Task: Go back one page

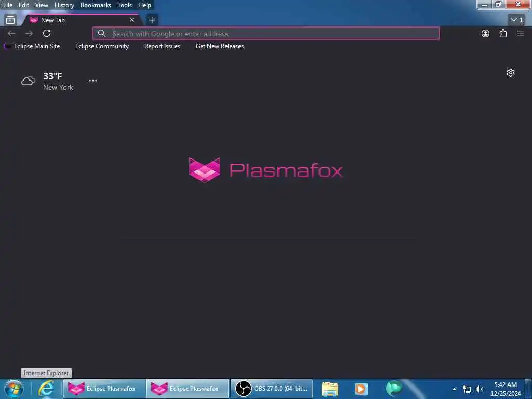Action: point(11,33)
